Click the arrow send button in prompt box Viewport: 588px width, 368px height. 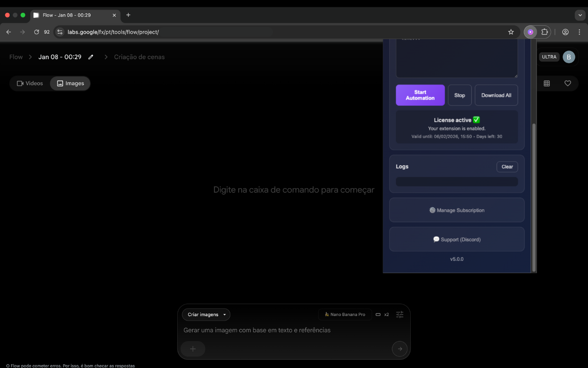(x=400, y=349)
